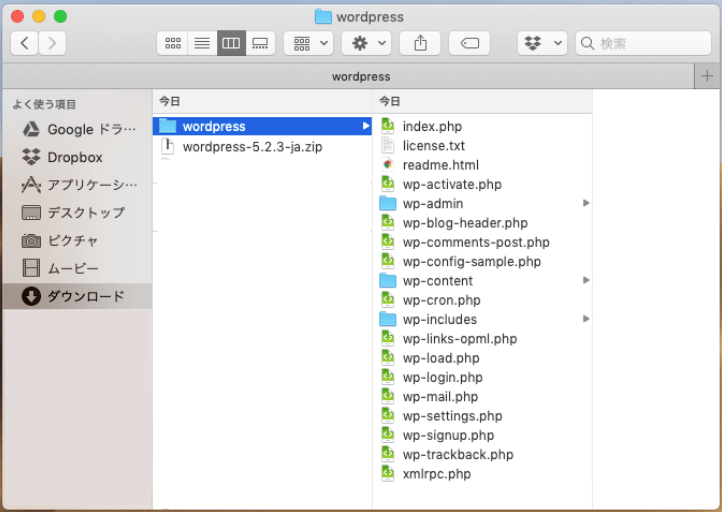The width and height of the screenshot is (722, 512).
Task: Switch to list view
Action: tap(202, 43)
